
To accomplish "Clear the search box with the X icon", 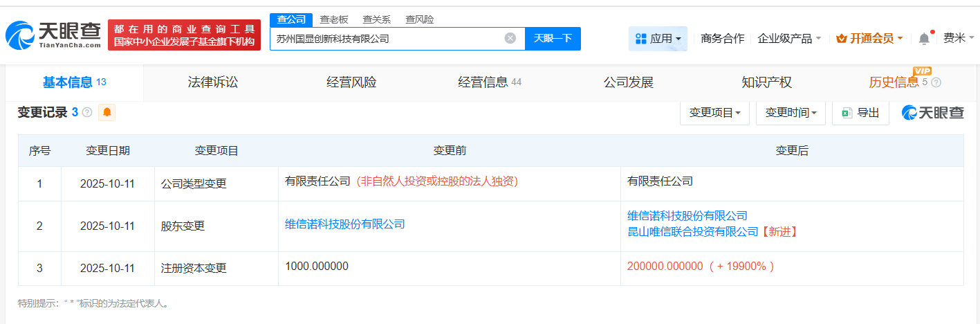I will point(510,38).
